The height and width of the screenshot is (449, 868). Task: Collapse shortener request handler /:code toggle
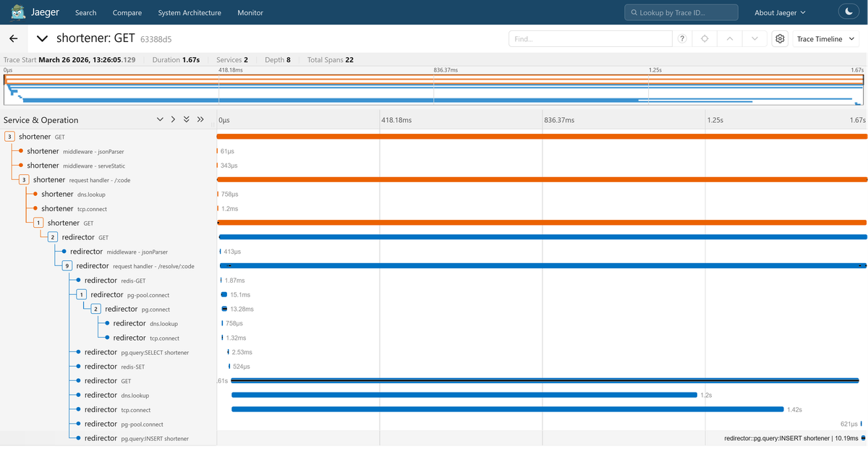click(24, 179)
